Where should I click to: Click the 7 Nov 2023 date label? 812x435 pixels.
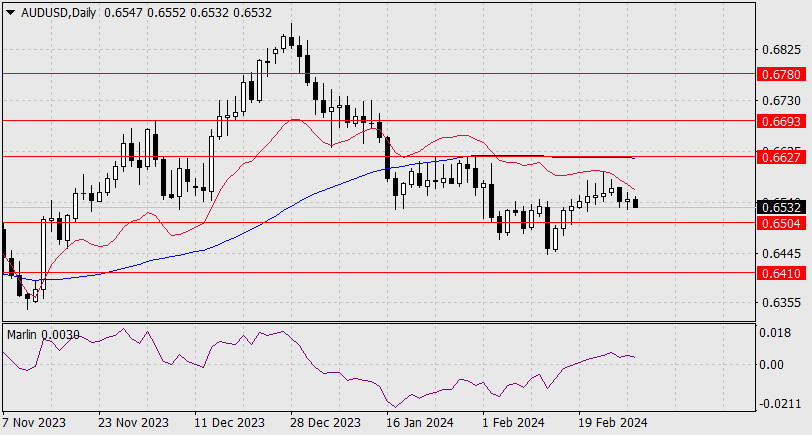(34, 423)
